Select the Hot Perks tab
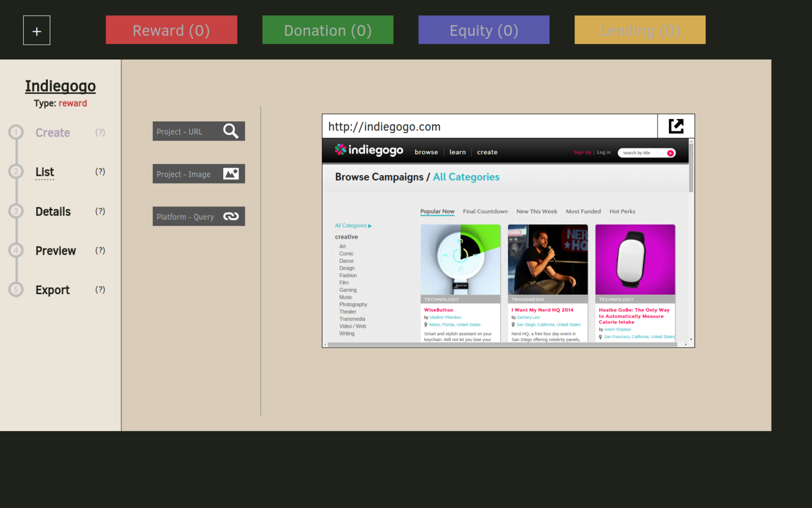This screenshot has height=508, width=812. pyautogui.click(x=622, y=212)
